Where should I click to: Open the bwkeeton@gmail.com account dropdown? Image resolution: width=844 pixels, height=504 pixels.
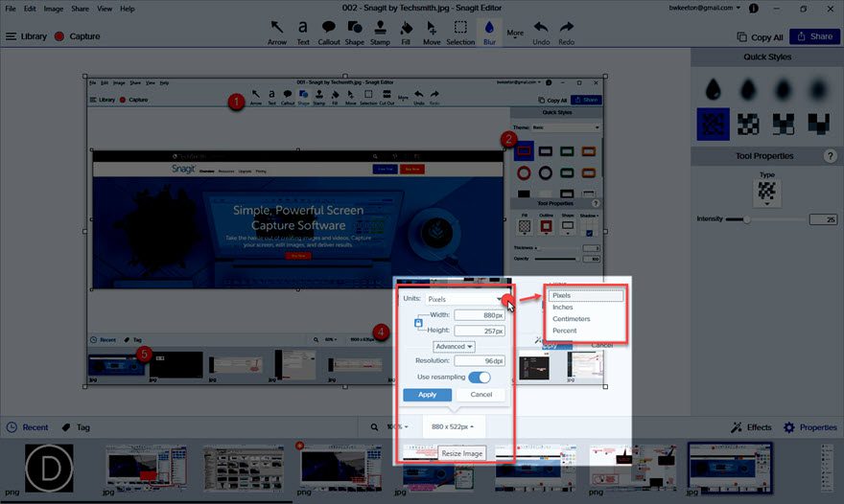[x=705, y=8]
